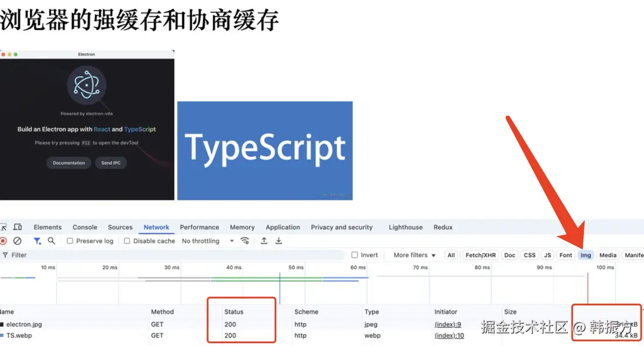The height and width of the screenshot is (346, 644).
Task: Switch to the Elements tab
Action: [x=48, y=227]
